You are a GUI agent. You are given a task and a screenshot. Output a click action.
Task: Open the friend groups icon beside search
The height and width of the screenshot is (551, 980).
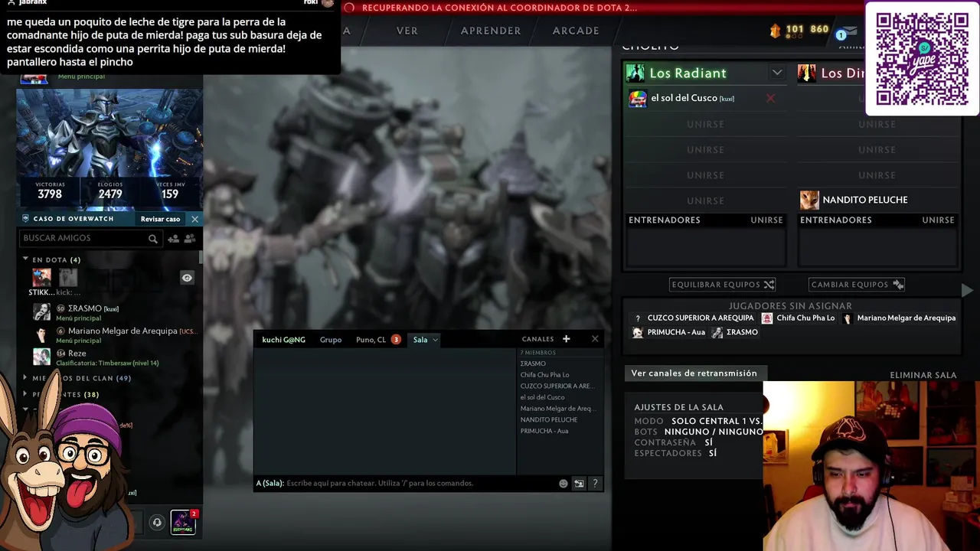(x=190, y=239)
